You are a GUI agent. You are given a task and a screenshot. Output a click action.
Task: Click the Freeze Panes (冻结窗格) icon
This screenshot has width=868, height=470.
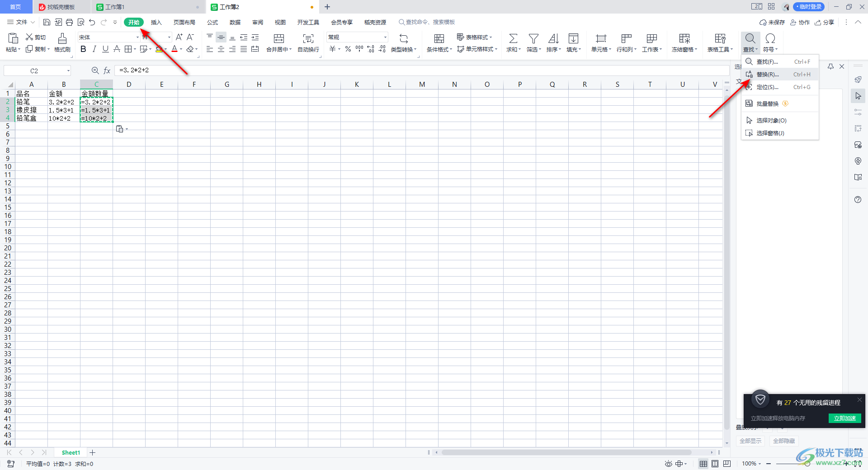[x=684, y=38]
